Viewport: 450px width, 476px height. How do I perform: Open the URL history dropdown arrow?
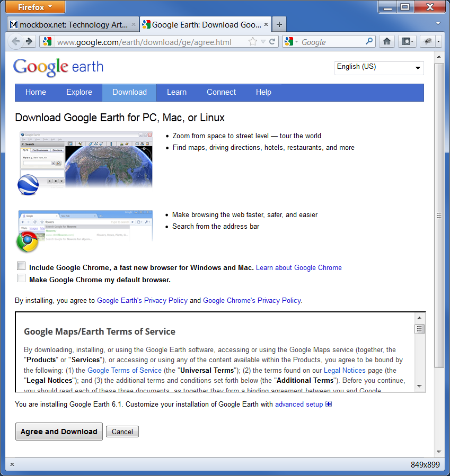pyautogui.click(x=263, y=42)
